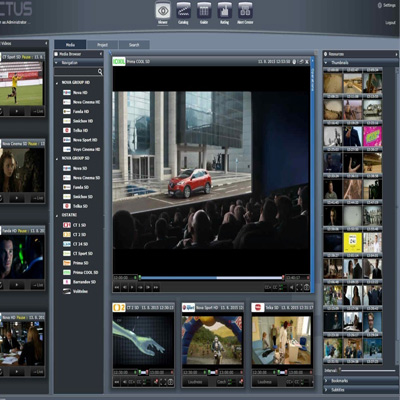Switch to the Project tab

tap(102, 45)
